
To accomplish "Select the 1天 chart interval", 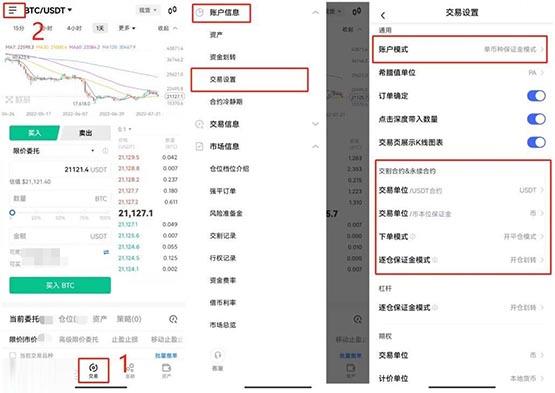I will (100, 28).
